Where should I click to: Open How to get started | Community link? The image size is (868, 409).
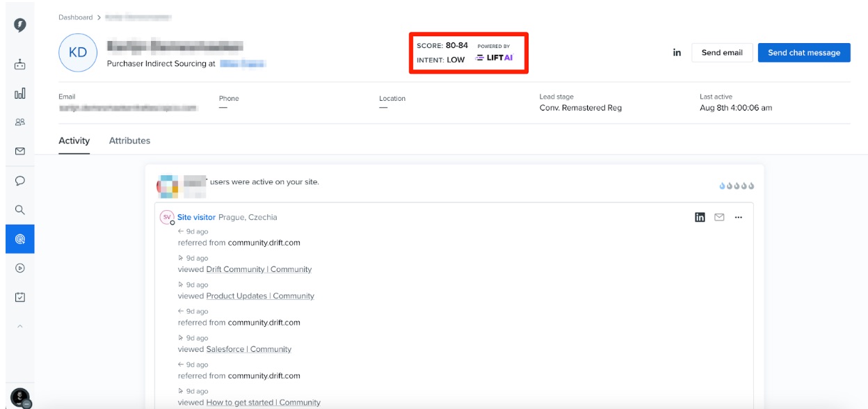(264, 402)
